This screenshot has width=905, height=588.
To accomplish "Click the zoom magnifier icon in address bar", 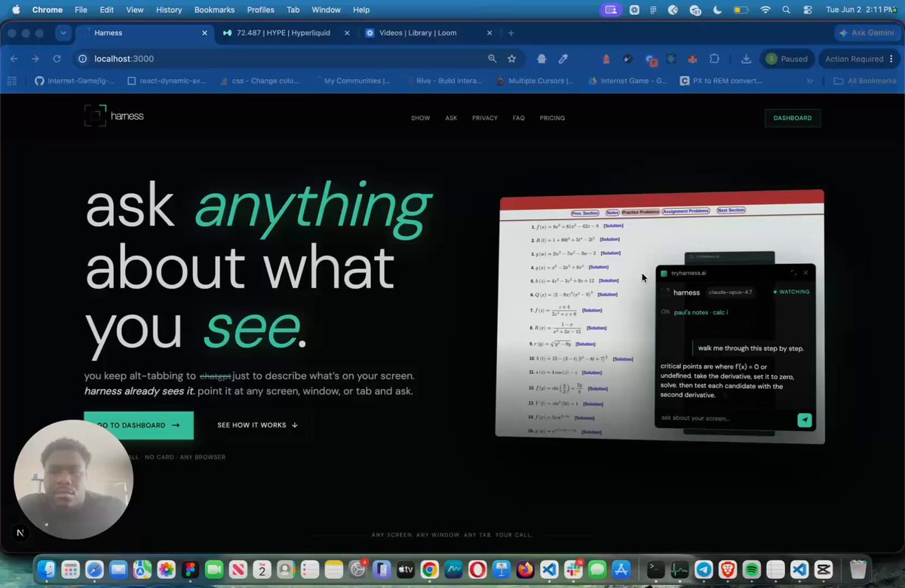I will (x=492, y=59).
